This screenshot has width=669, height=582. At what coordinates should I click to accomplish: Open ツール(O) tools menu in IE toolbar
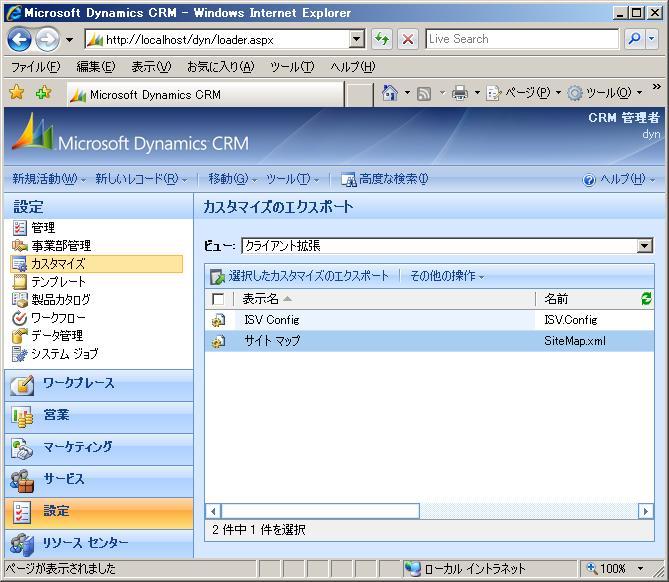click(605, 93)
